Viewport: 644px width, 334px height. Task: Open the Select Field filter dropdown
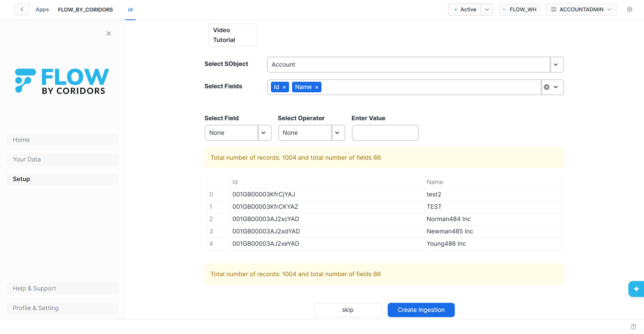tap(238, 133)
